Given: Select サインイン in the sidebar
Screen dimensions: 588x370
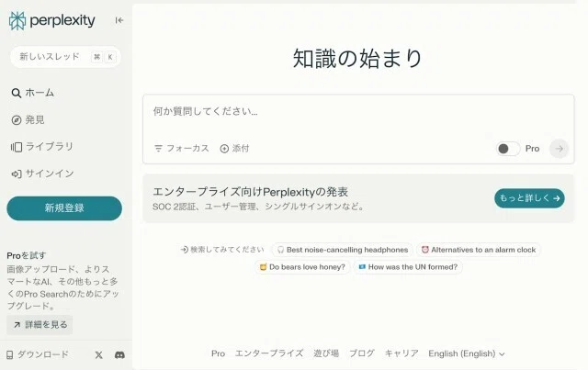Looking at the screenshot, I should [x=42, y=174].
